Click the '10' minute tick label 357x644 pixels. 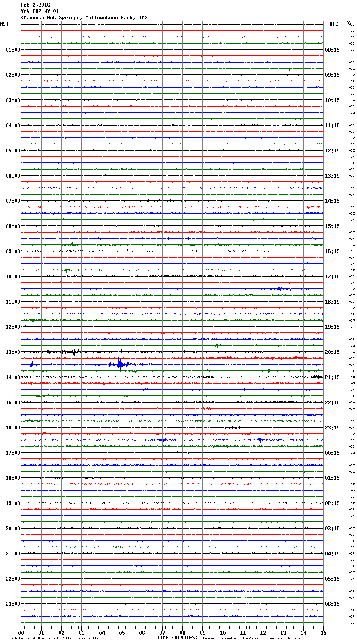click(x=223, y=633)
